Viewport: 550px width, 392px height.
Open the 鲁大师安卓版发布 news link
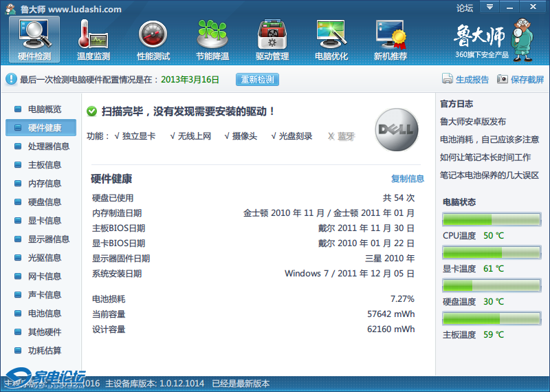pos(472,122)
